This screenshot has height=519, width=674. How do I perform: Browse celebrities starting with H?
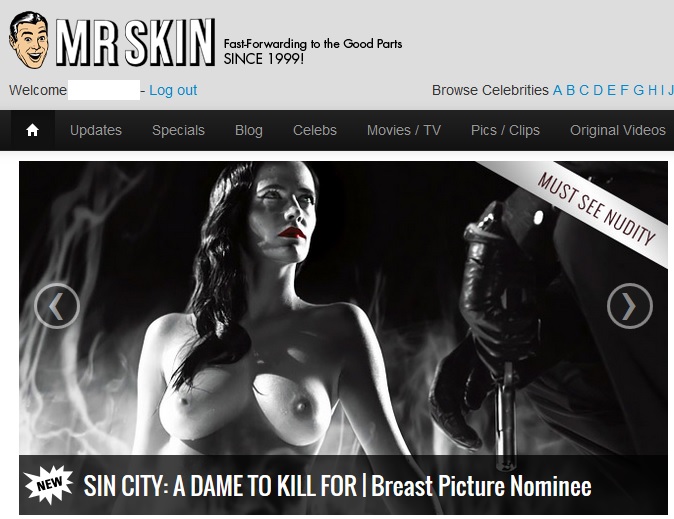point(653,90)
